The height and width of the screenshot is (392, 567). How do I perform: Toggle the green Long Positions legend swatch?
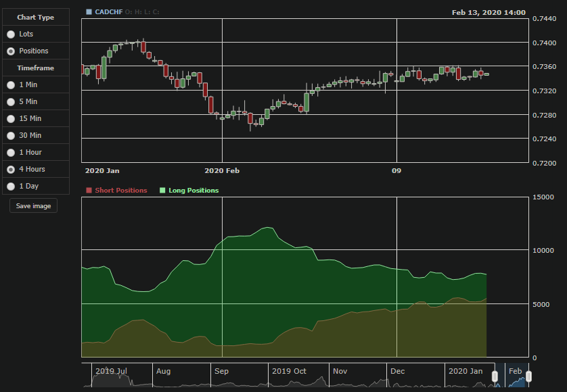(x=162, y=191)
